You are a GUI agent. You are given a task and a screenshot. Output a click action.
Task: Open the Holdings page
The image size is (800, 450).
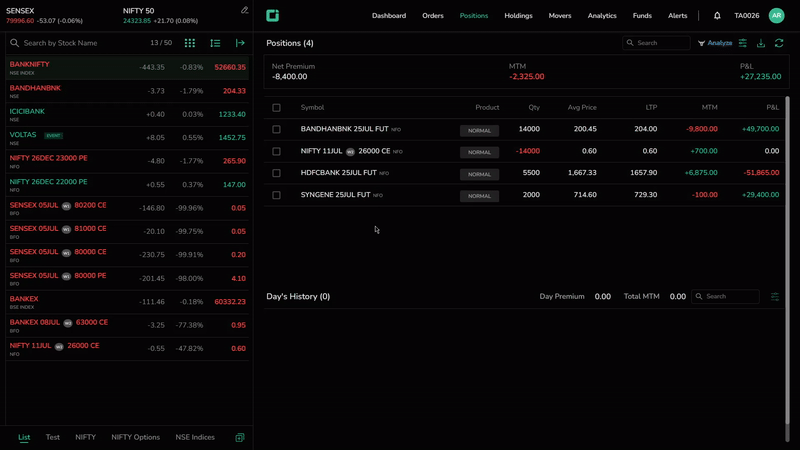coord(518,16)
